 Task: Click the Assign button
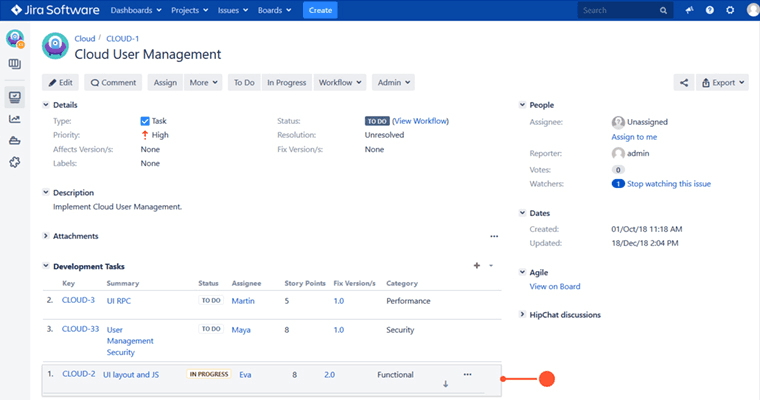[165, 82]
